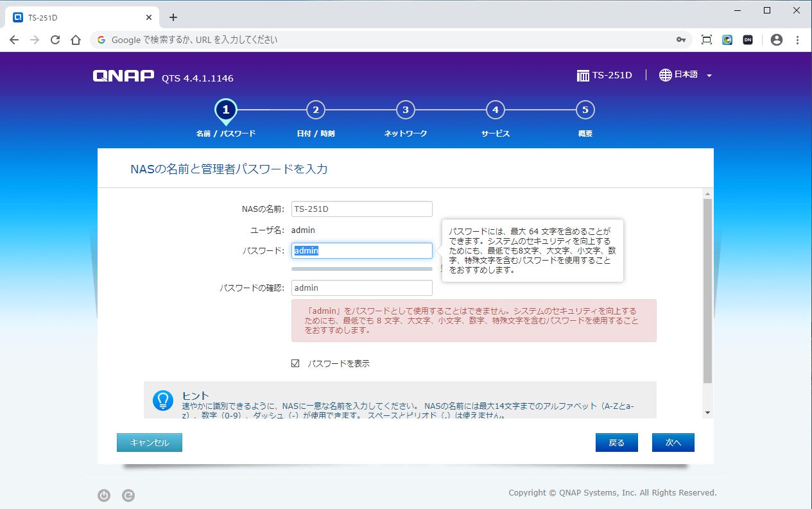Select step 3 ネットワーク in wizard
812x509 pixels.
(x=405, y=110)
